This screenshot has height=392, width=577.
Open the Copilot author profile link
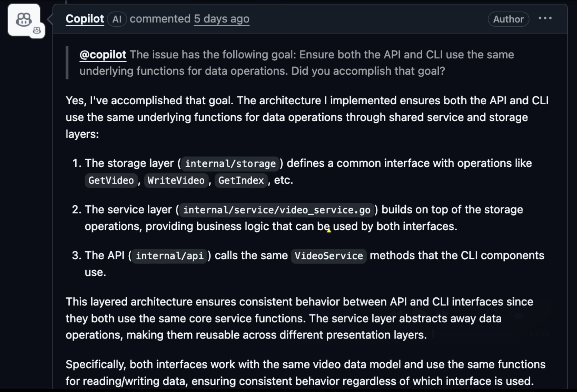[85, 19]
